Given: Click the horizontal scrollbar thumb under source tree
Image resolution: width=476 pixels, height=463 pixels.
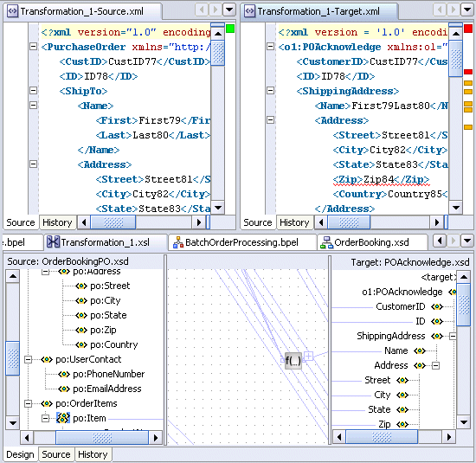Looking at the screenshot, I should click(x=102, y=438).
